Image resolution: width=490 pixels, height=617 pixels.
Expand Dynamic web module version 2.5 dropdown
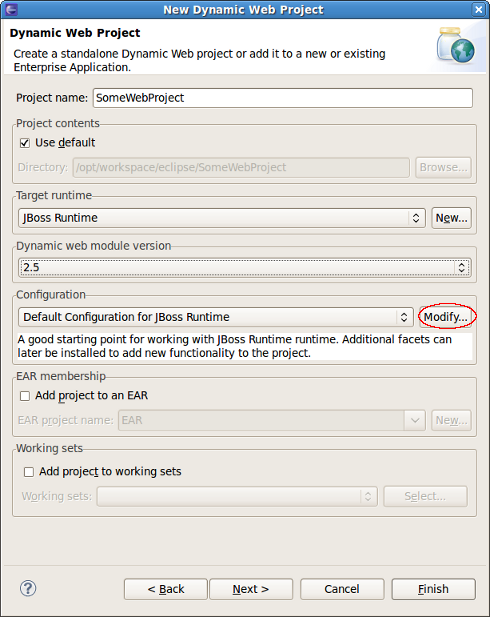pyautogui.click(x=244, y=268)
